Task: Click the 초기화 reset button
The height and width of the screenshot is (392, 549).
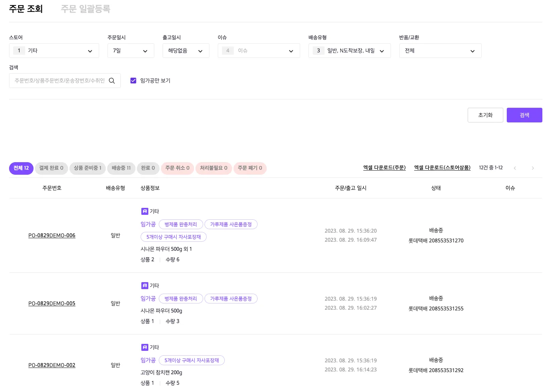Action: click(x=485, y=115)
